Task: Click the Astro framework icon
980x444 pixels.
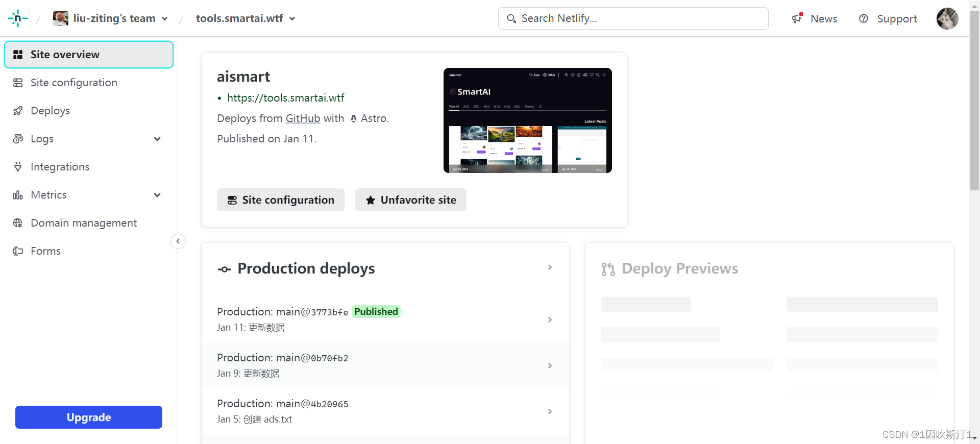Action: coord(353,119)
